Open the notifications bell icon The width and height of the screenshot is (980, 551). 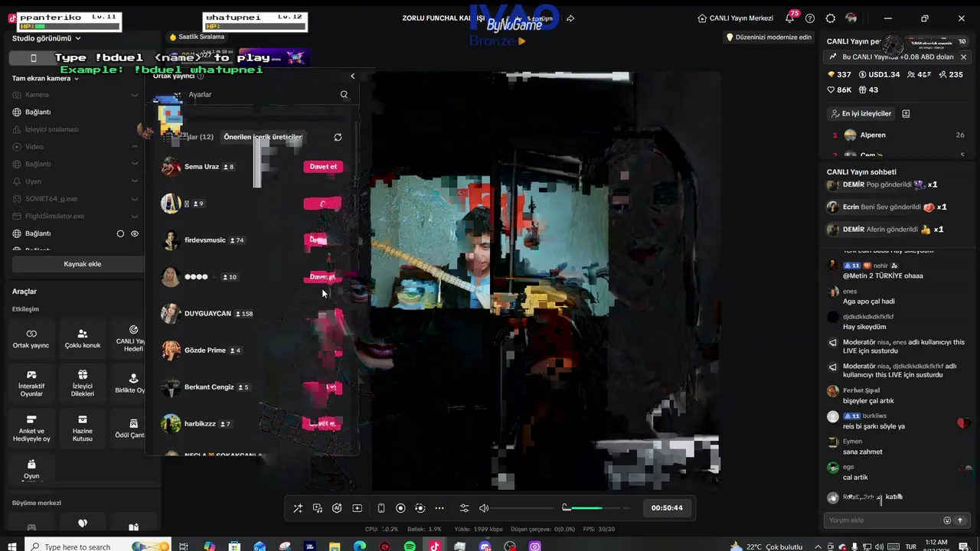coord(789,18)
